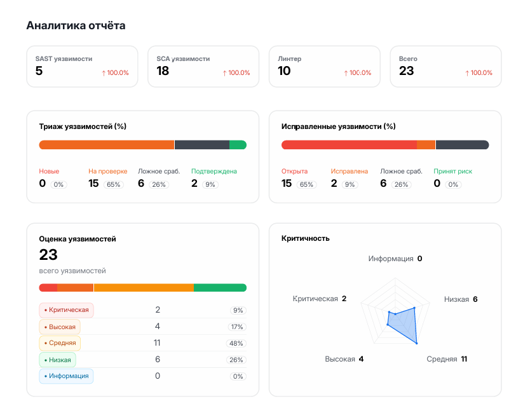Click the Средняя 11 radar chart label
This screenshot has width=530, height=420.
(x=447, y=359)
